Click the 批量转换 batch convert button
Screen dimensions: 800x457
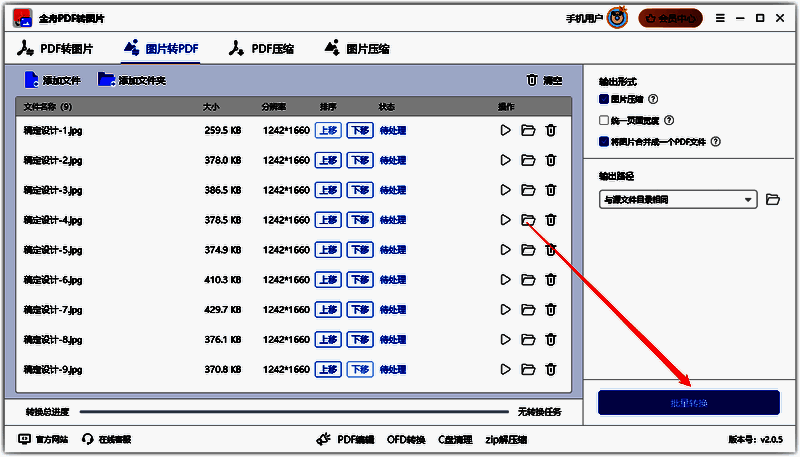(x=688, y=403)
